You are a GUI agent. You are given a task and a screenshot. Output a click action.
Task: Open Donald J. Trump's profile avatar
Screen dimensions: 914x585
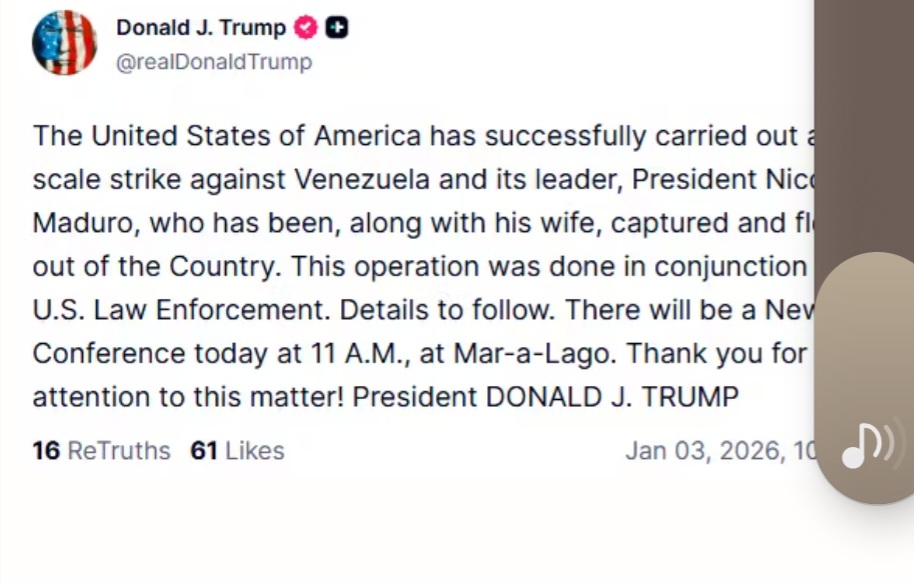coord(64,43)
